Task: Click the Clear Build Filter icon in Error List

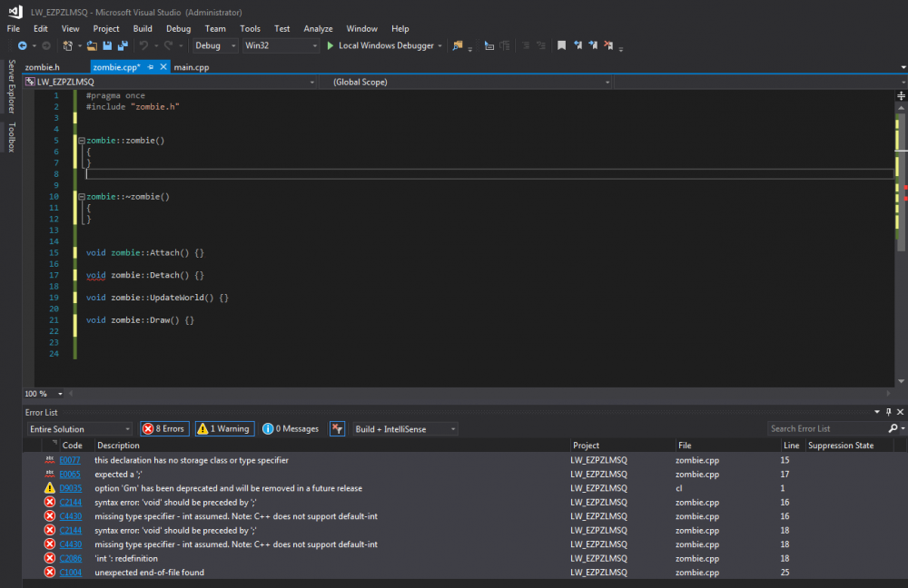Action: pyautogui.click(x=337, y=428)
